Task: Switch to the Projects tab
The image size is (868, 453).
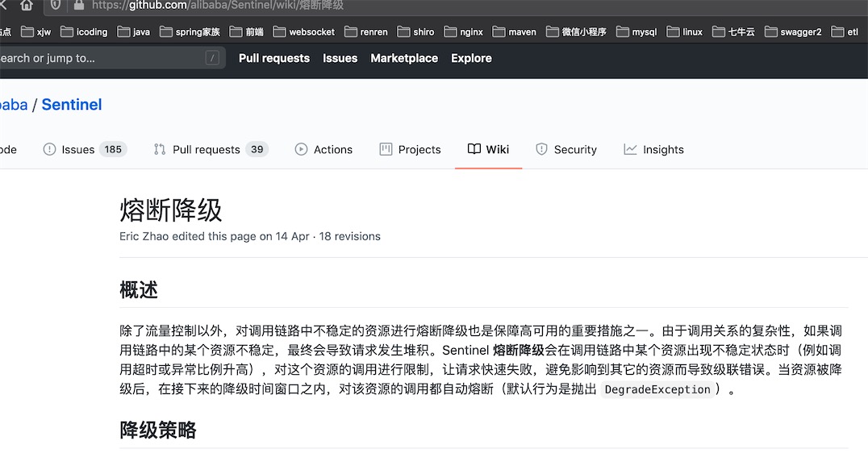Action: click(410, 149)
